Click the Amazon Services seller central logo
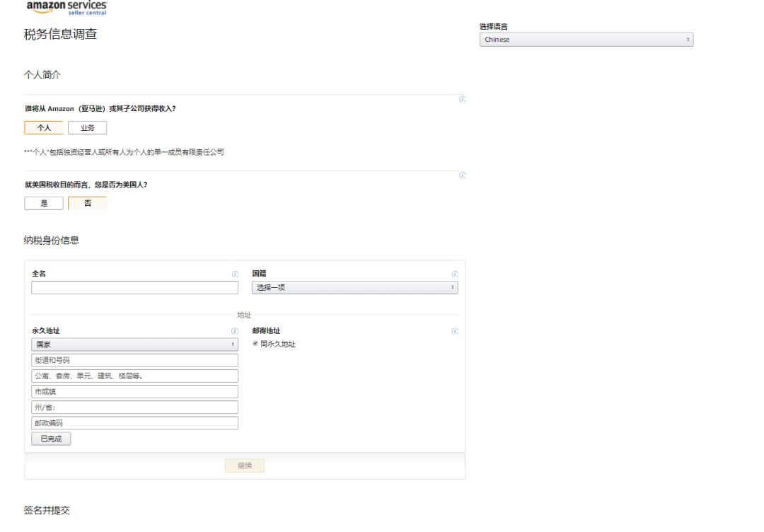 coord(66,8)
